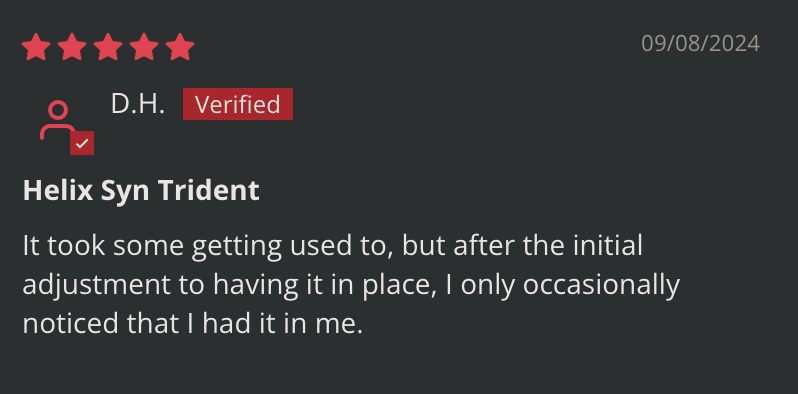This screenshot has height=394, width=798.
Task: Click the year 2024 in the date
Action: 734,44
